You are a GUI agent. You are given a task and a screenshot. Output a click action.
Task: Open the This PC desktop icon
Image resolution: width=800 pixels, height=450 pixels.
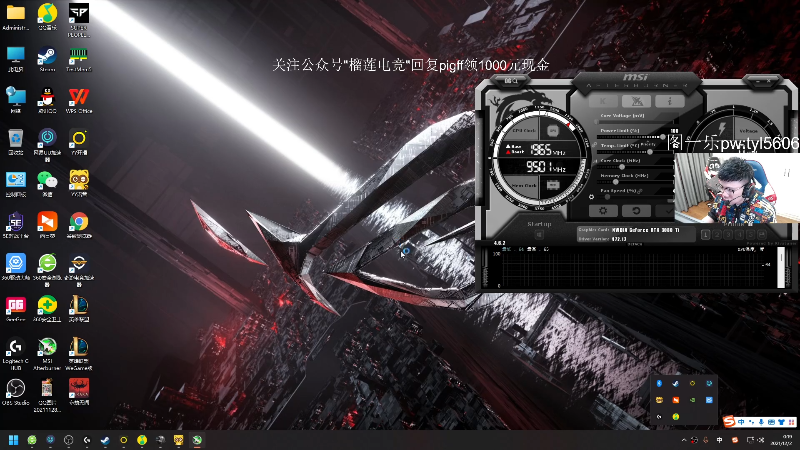15,59
